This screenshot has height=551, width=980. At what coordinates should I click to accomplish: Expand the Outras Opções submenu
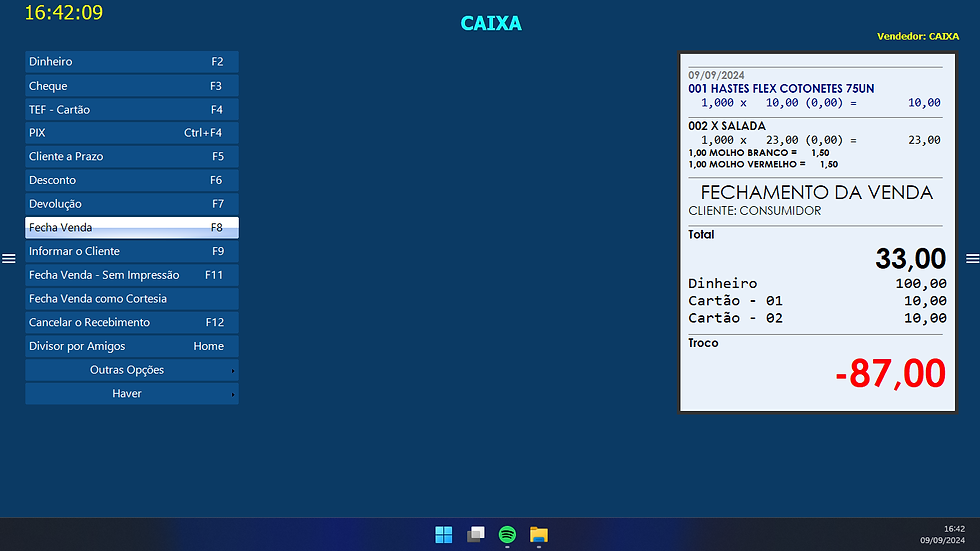coord(132,370)
